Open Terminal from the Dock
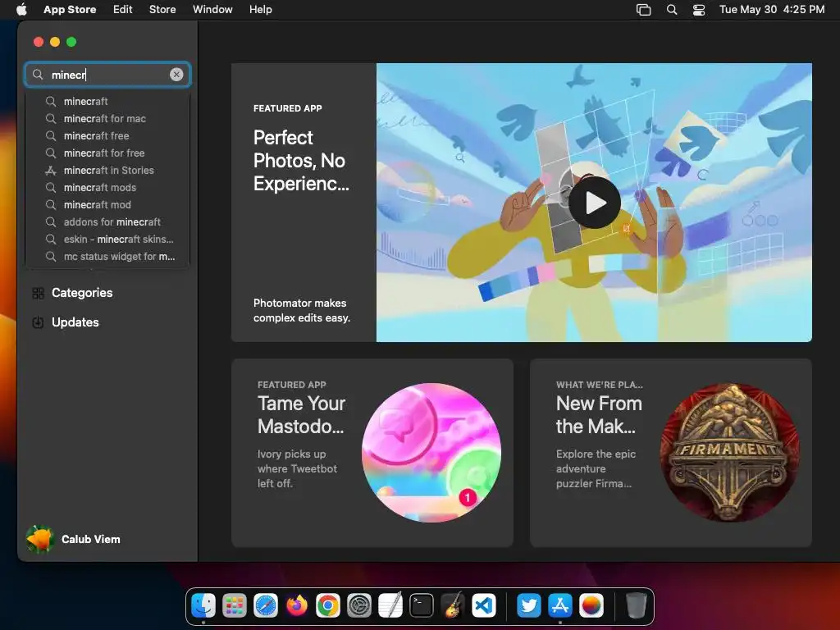The height and width of the screenshot is (630, 840). 422,606
